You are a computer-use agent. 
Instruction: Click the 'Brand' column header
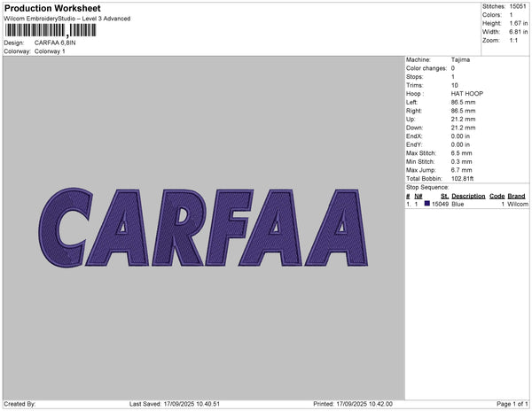tap(516, 196)
